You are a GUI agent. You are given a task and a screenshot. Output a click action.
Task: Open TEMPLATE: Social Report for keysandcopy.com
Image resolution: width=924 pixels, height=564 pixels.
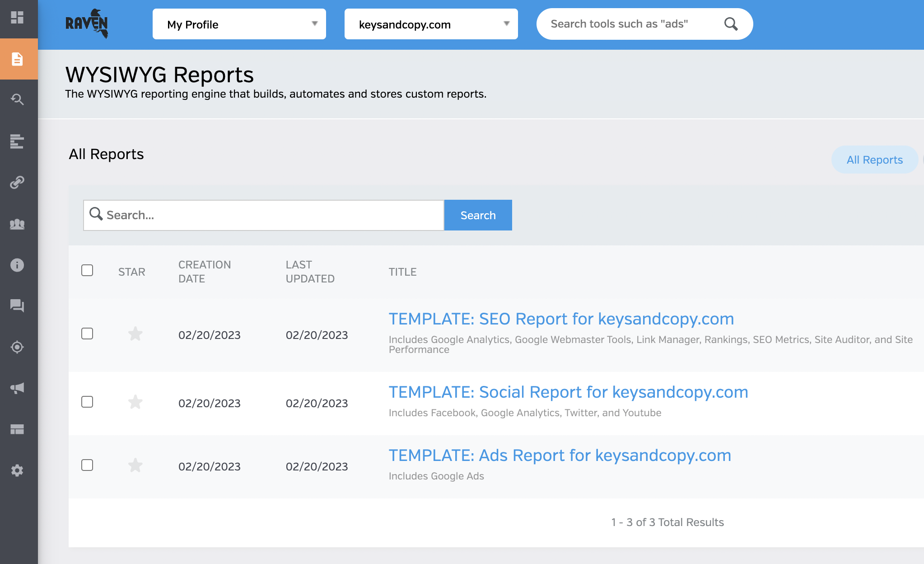tap(569, 392)
